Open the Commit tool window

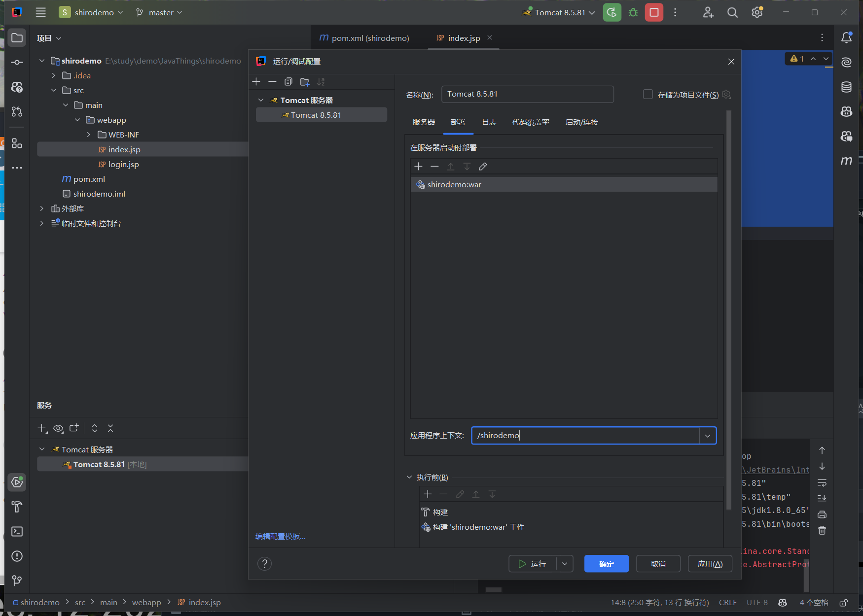click(17, 62)
